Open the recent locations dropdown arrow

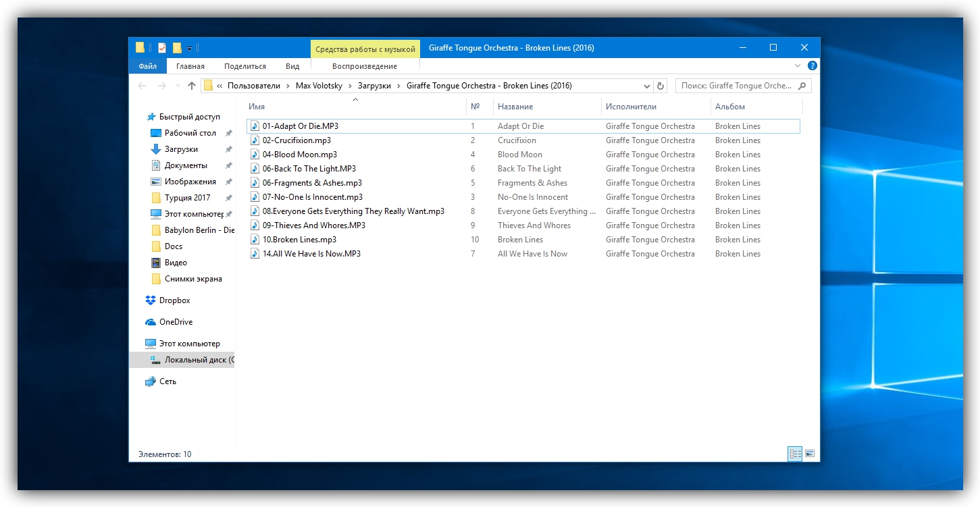[x=178, y=86]
